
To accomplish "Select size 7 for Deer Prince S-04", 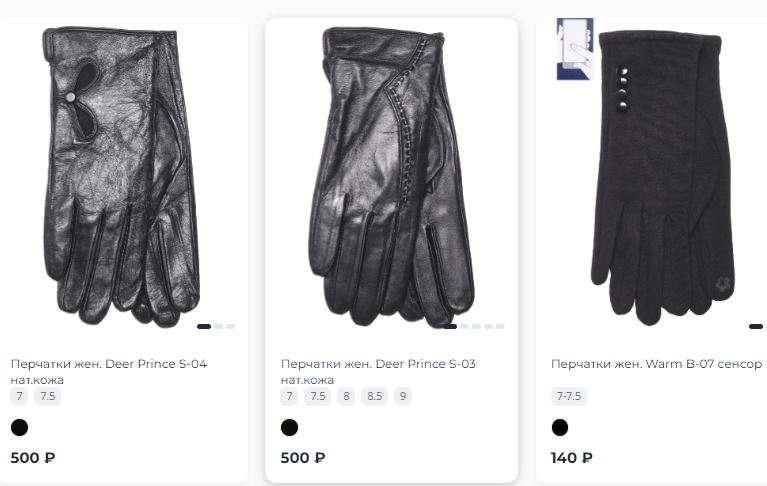I will pyautogui.click(x=19, y=396).
